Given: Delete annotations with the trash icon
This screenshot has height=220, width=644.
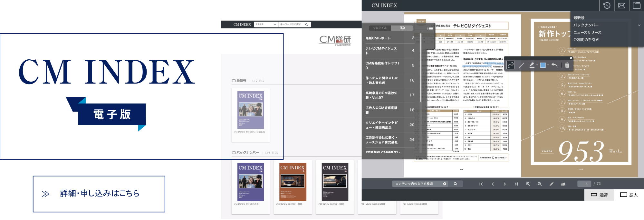Looking at the screenshot, I should tap(567, 65).
